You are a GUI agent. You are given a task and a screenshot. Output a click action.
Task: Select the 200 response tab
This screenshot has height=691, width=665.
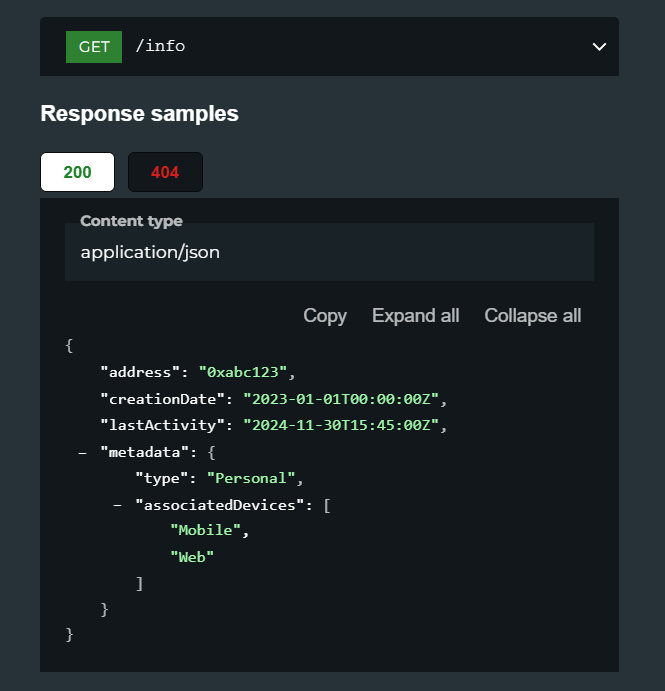click(x=78, y=172)
